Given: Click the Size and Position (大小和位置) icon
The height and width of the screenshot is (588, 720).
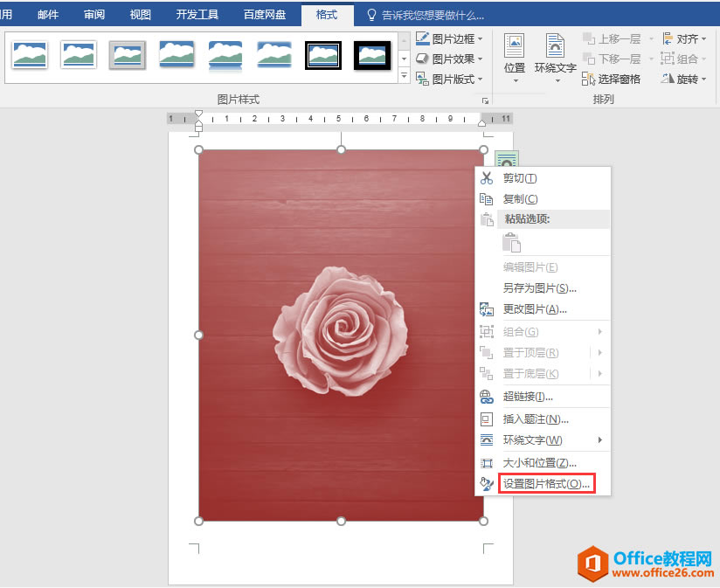Looking at the screenshot, I should coord(487,463).
